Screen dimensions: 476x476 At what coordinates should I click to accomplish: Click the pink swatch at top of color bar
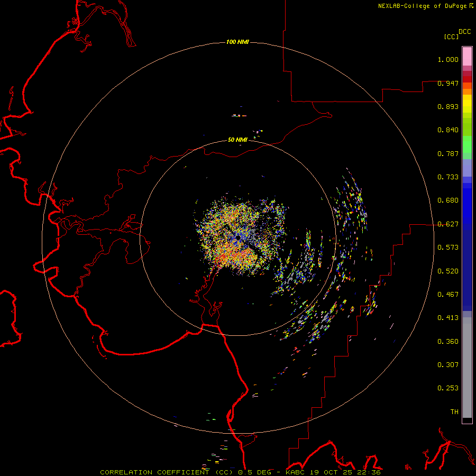(x=467, y=56)
